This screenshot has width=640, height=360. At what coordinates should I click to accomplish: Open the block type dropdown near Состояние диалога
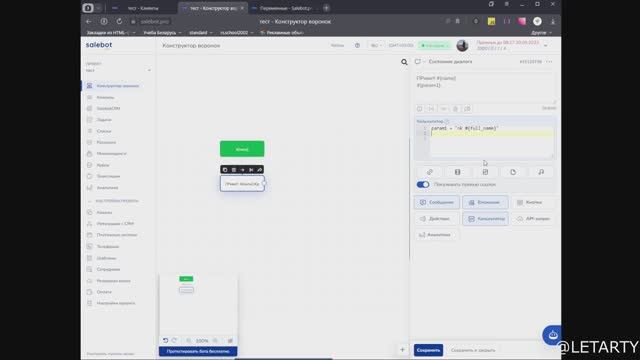pos(420,62)
